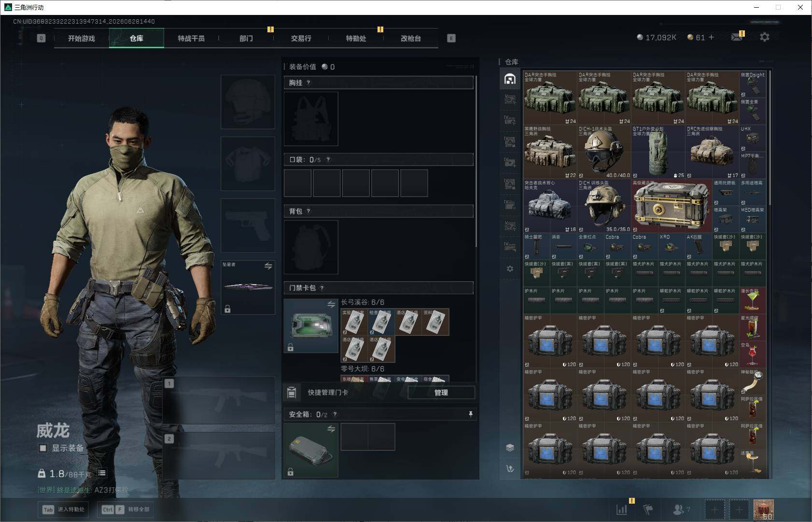Switch to 特战干员 tab
Viewport: 812px width, 522px height.
[x=191, y=38]
